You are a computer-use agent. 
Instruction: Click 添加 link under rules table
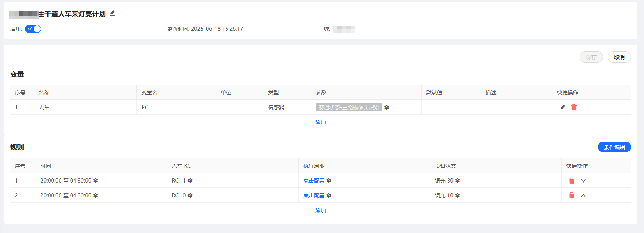321,210
